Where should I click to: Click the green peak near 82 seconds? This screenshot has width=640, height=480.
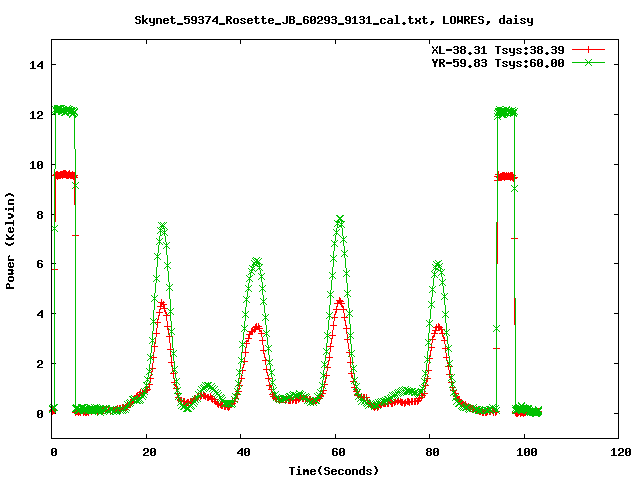(x=438, y=264)
